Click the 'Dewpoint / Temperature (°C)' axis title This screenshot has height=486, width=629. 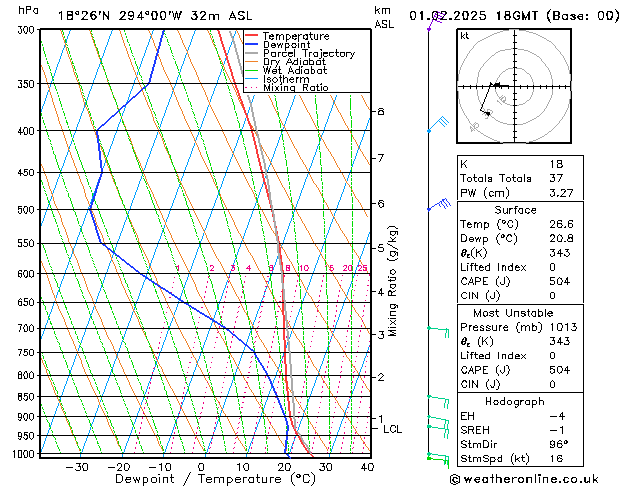pos(215,479)
